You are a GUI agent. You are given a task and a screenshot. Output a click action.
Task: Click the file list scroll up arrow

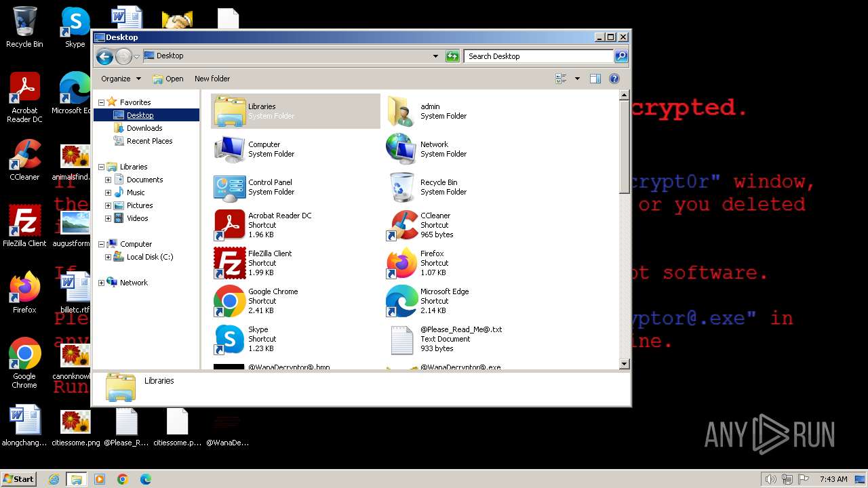point(625,96)
